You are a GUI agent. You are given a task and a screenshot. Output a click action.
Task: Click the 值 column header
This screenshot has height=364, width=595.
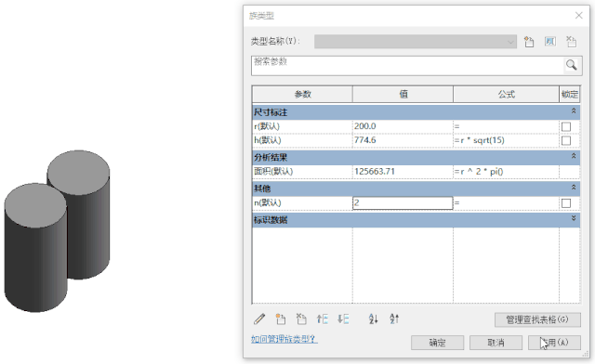[x=403, y=95]
